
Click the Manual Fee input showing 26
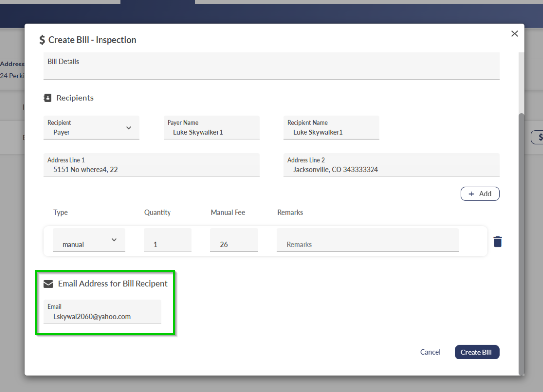(234, 240)
